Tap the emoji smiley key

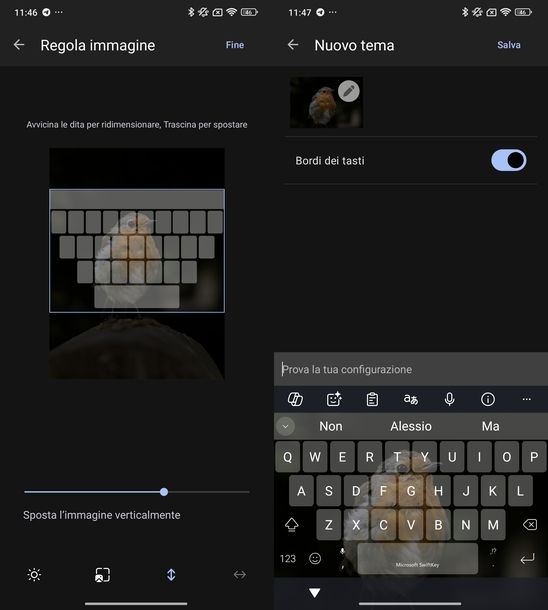(315, 559)
